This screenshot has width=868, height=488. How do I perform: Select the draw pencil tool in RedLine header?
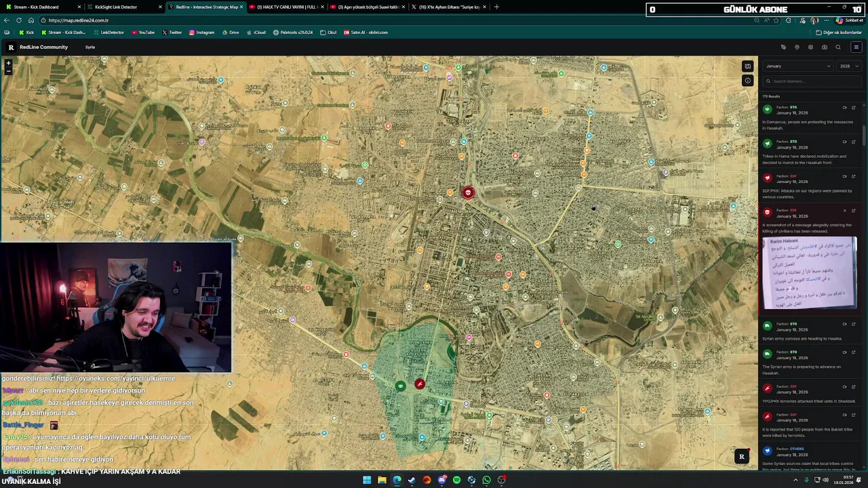(x=783, y=47)
